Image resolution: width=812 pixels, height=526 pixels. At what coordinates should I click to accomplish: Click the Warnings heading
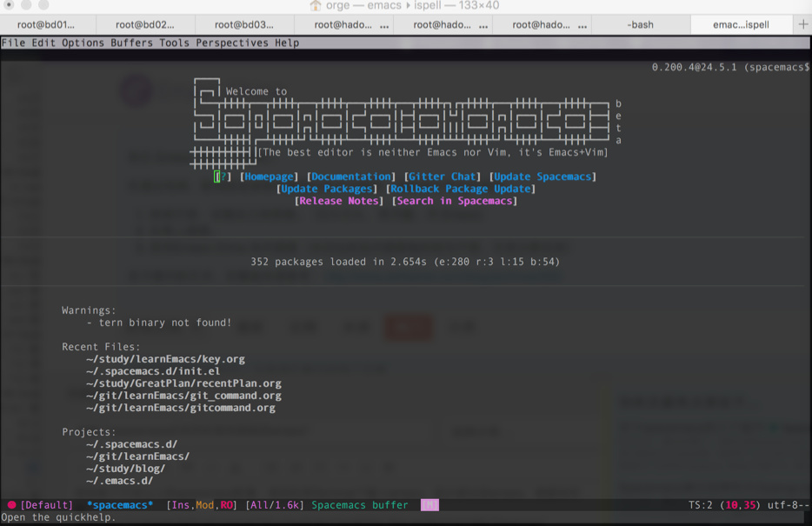click(89, 310)
